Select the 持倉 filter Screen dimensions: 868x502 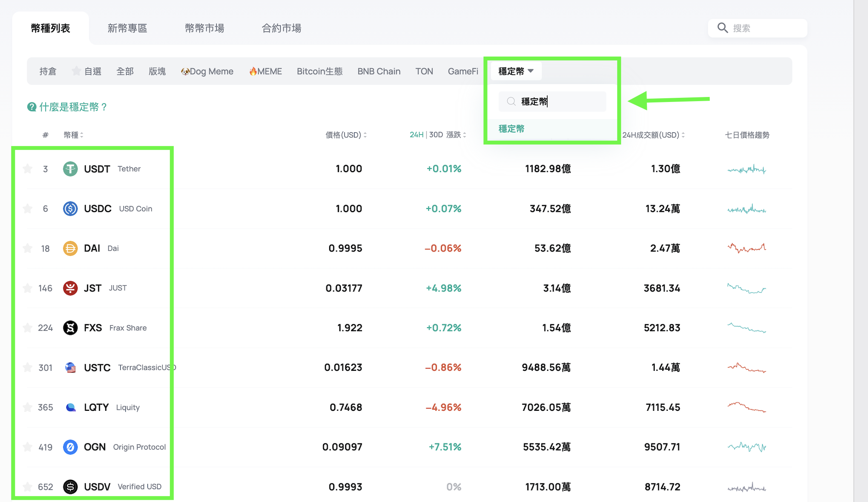pos(48,71)
